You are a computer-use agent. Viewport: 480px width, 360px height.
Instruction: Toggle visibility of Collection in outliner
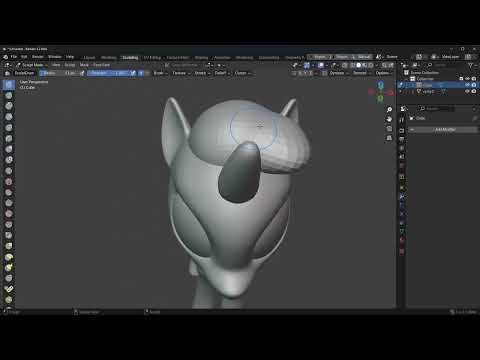click(467, 79)
